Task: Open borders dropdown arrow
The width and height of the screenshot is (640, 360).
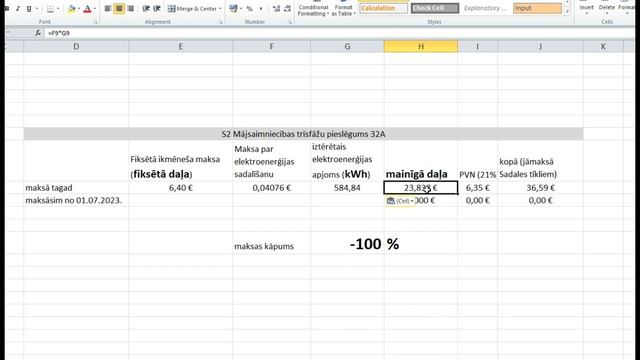Action: [58, 9]
